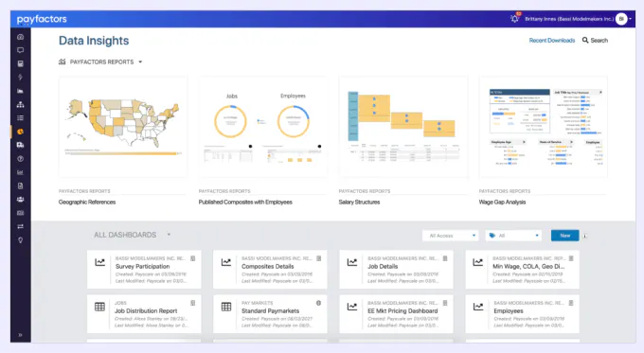Open the Survey Participation dashboard
The width and height of the screenshot is (644, 353).
pyautogui.click(x=144, y=270)
